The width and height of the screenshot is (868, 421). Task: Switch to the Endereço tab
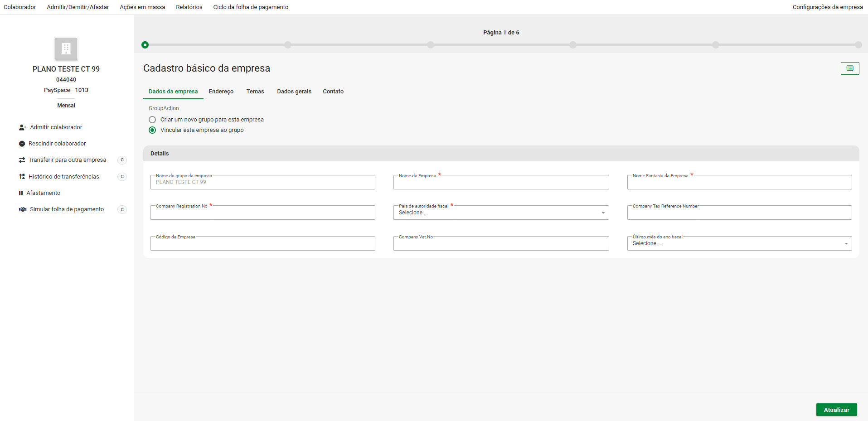point(221,92)
